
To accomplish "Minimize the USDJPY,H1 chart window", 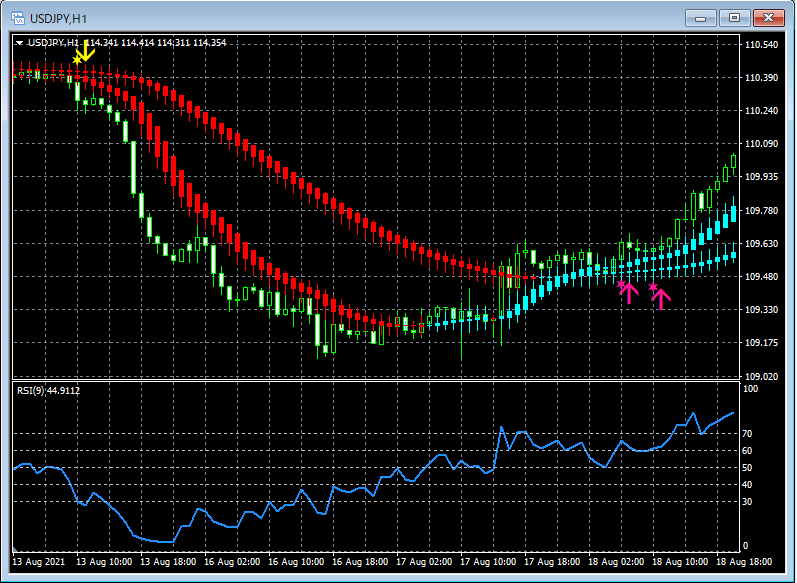I will (700, 18).
